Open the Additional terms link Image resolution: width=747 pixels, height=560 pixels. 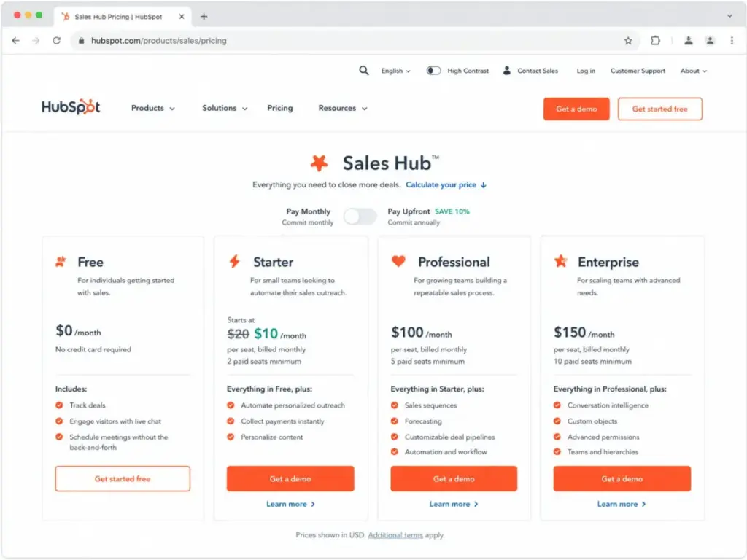tap(395, 534)
